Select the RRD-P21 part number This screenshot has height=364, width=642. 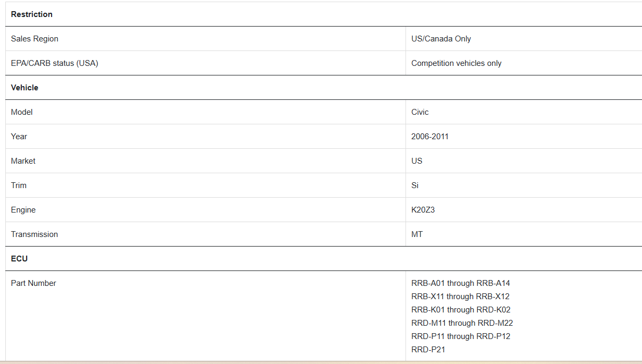[x=428, y=350]
